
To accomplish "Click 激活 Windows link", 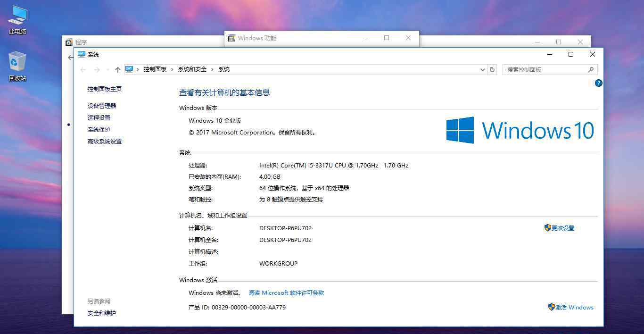I will pos(574,307).
